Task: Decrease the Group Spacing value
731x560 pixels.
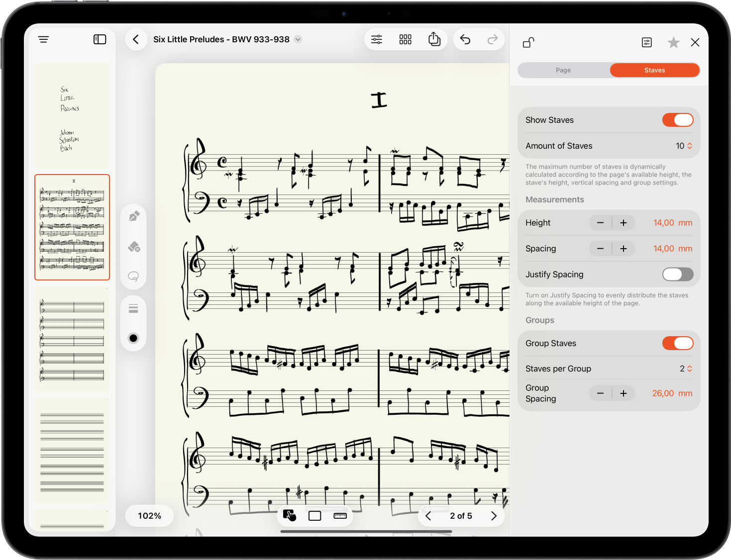Action: (601, 393)
